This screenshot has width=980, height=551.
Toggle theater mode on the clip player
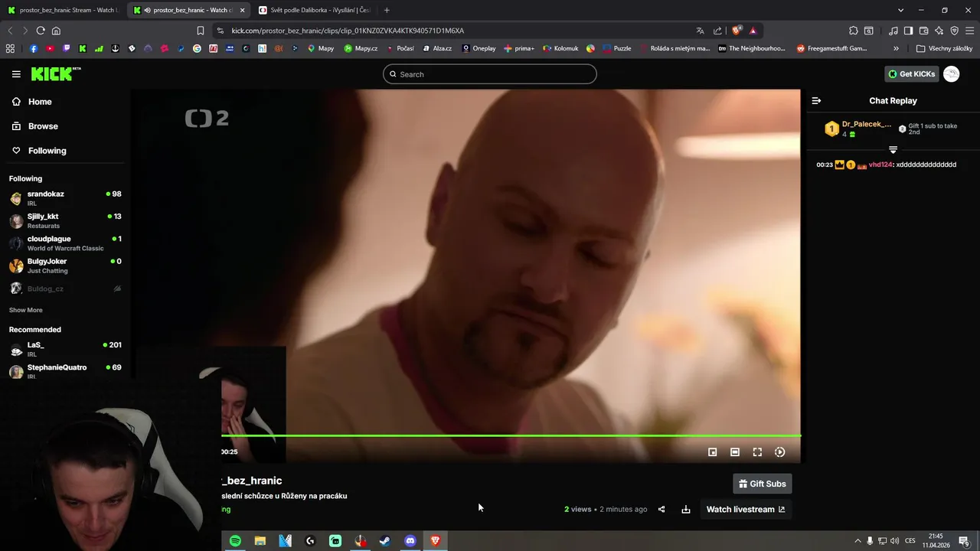tap(735, 452)
